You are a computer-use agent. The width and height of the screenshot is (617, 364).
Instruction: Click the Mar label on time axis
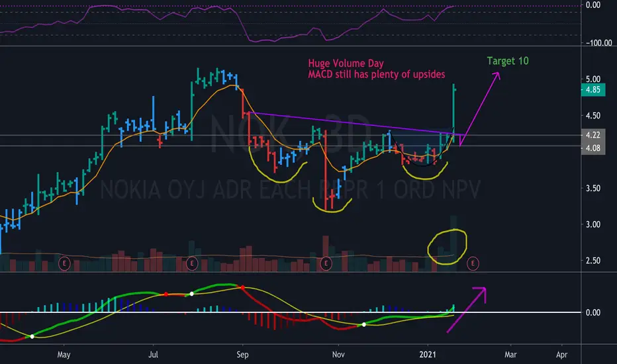510,355
